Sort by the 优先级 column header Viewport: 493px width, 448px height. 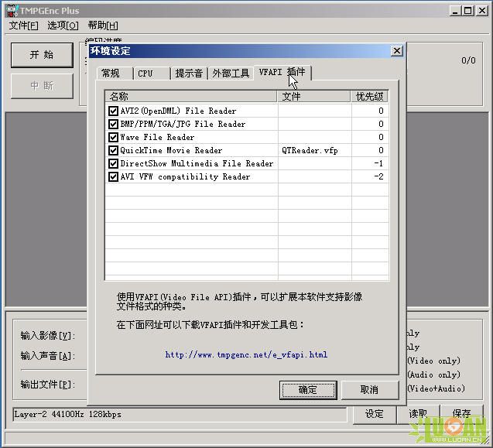click(x=369, y=97)
